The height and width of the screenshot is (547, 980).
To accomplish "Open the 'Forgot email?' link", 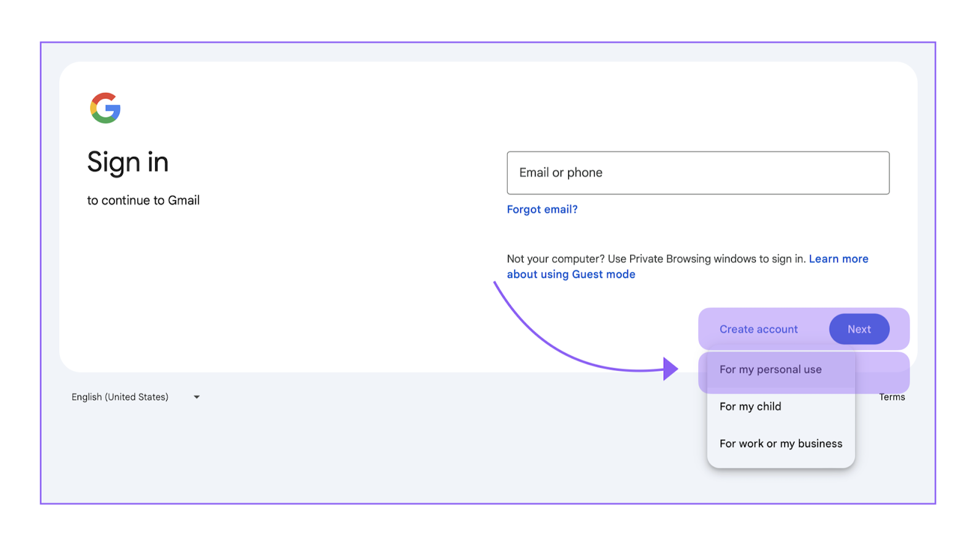I will click(x=542, y=209).
